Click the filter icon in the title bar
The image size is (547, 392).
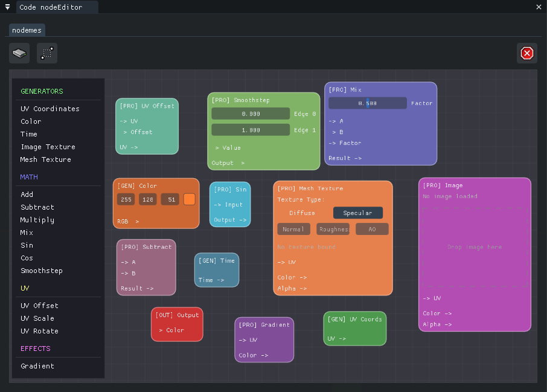coord(7,7)
